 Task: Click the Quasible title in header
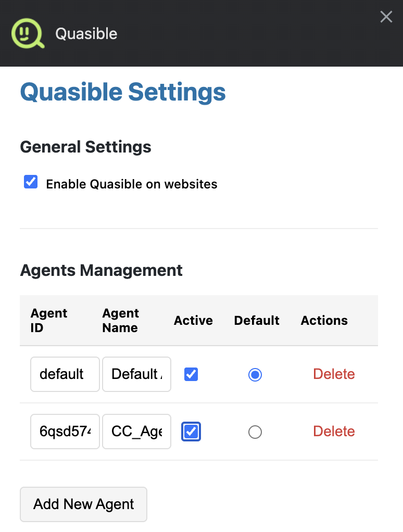click(x=86, y=34)
